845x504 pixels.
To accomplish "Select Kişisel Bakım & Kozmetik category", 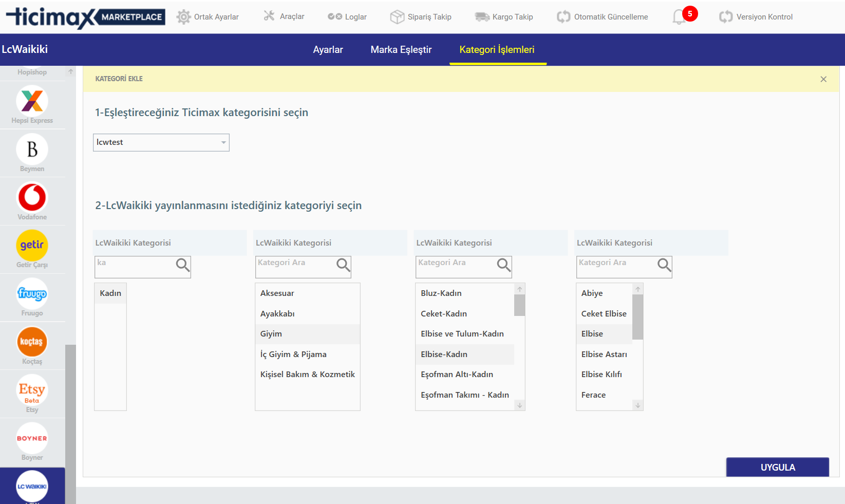I will (307, 375).
